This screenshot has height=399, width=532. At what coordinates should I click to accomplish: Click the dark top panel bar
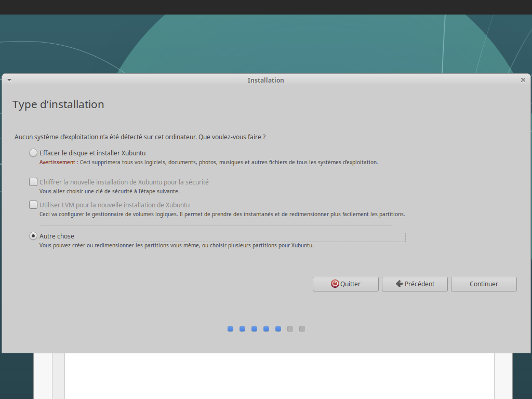point(266,7)
